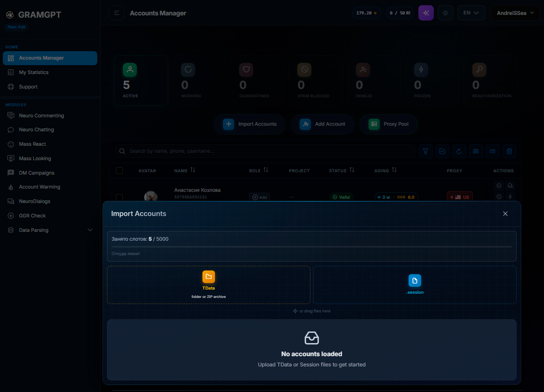Collapse sidebar with hamburger menu button
The width and height of the screenshot is (544, 392).
(x=116, y=13)
